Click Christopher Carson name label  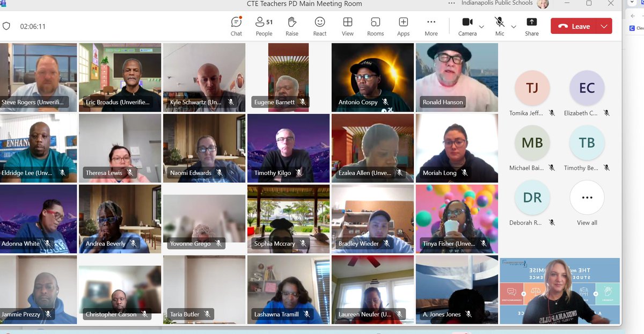tap(111, 314)
